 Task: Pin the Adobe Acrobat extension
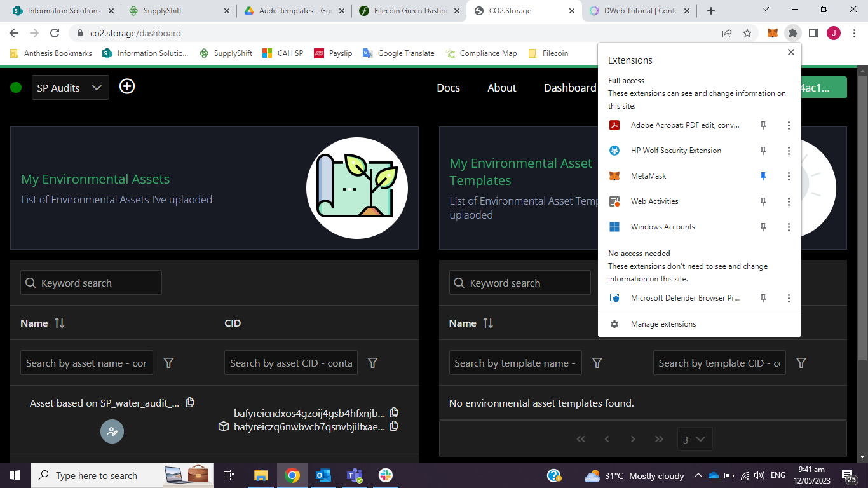pos(763,125)
